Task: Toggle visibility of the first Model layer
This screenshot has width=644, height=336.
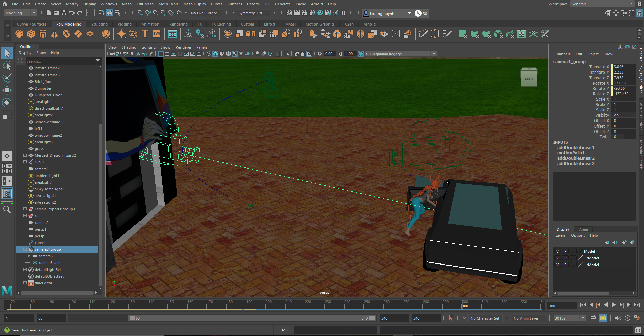Action: [x=557, y=251]
